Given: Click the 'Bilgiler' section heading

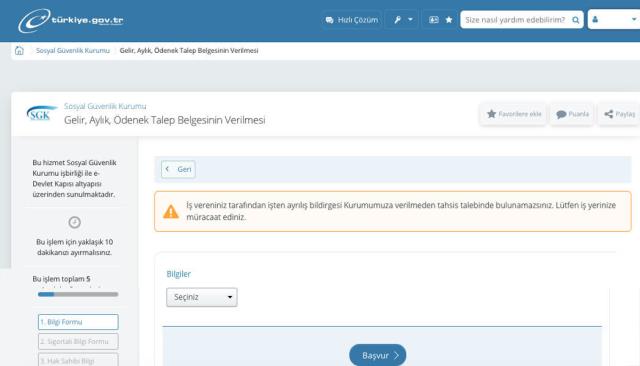Looking at the screenshot, I should click(178, 274).
